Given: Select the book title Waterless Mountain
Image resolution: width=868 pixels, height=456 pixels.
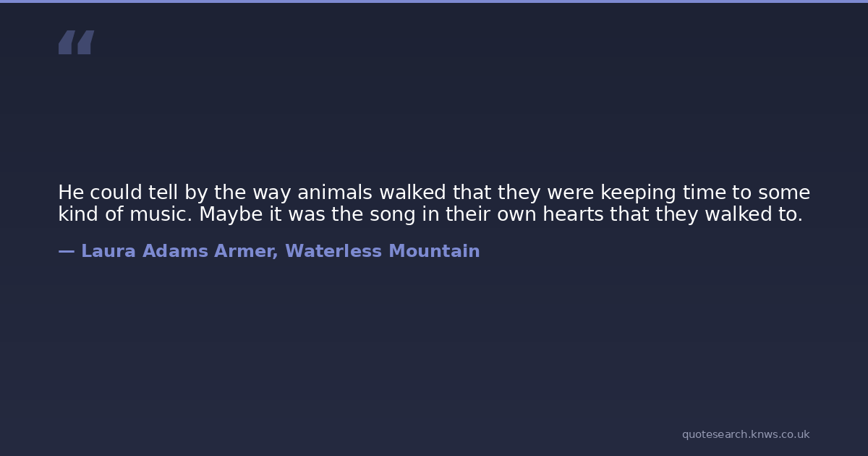Looking at the screenshot, I should pyautogui.click(x=382, y=251).
